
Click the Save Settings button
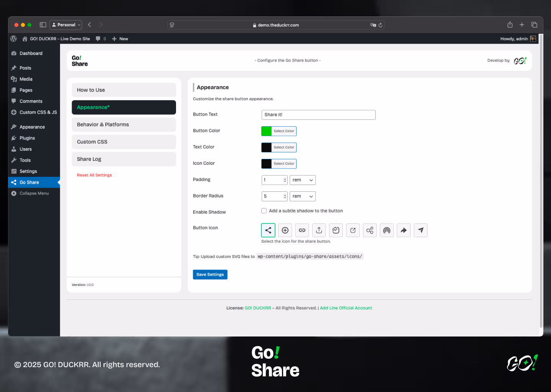coord(210,274)
